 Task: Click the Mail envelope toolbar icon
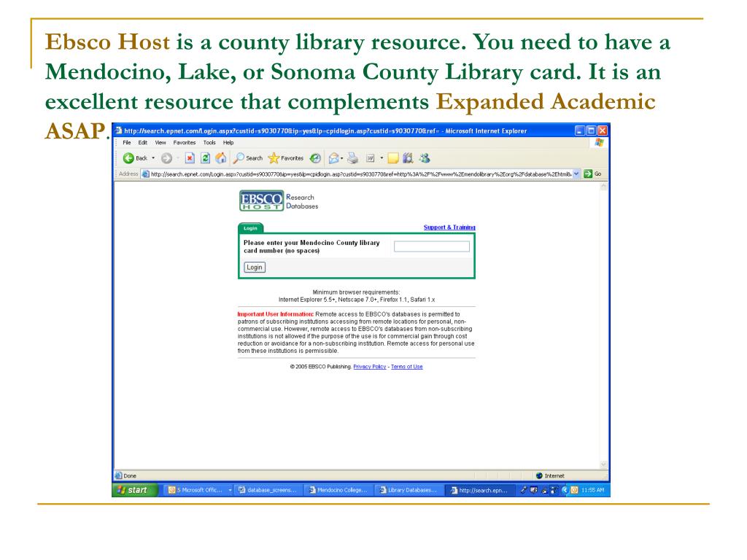click(334, 158)
